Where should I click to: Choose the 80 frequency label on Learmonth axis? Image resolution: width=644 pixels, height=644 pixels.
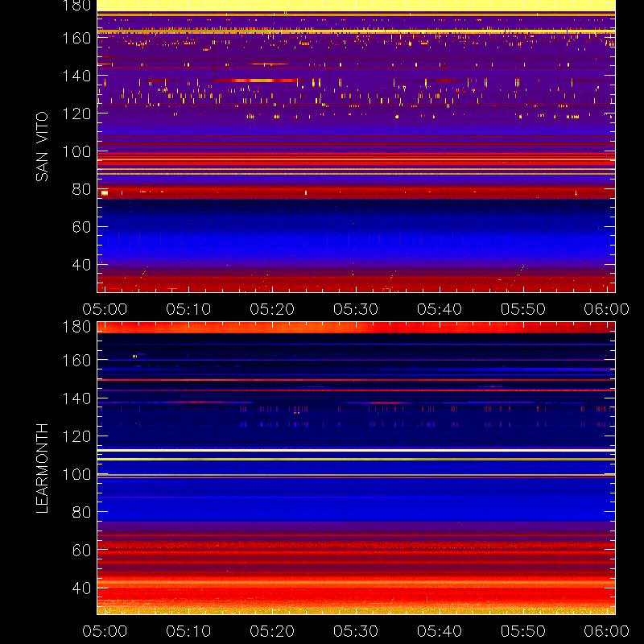[x=81, y=512]
